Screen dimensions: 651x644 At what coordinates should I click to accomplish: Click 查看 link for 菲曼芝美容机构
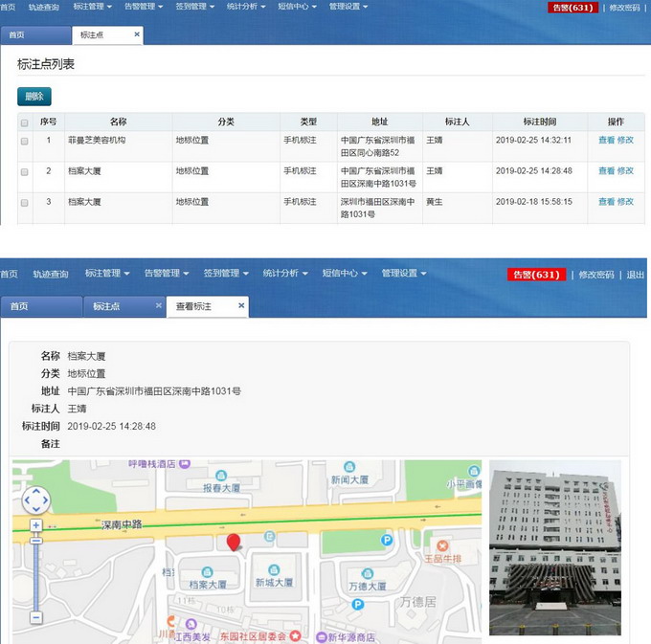[606, 140]
